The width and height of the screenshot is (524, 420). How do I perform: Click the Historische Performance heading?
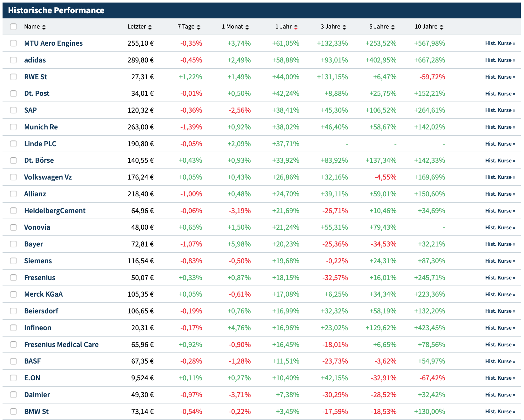tap(56, 10)
